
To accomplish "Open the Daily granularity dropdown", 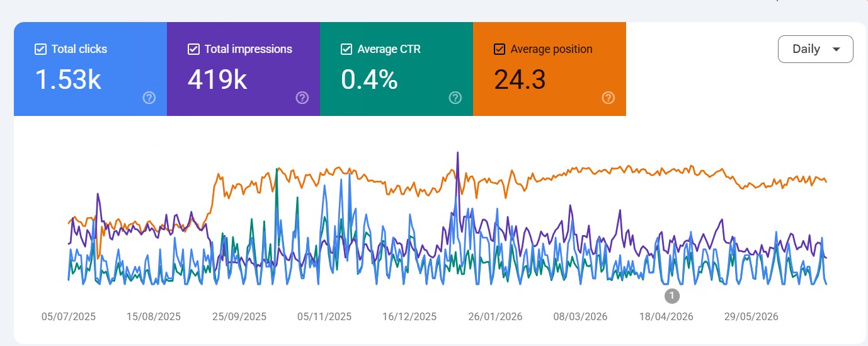I will (816, 49).
